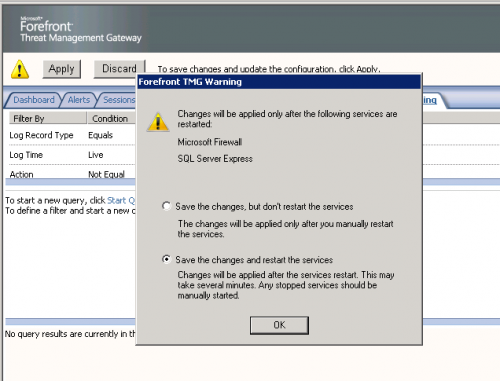The image size is (500, 381).
Task: Open the Dashboard tab
Action: point(34,100)
